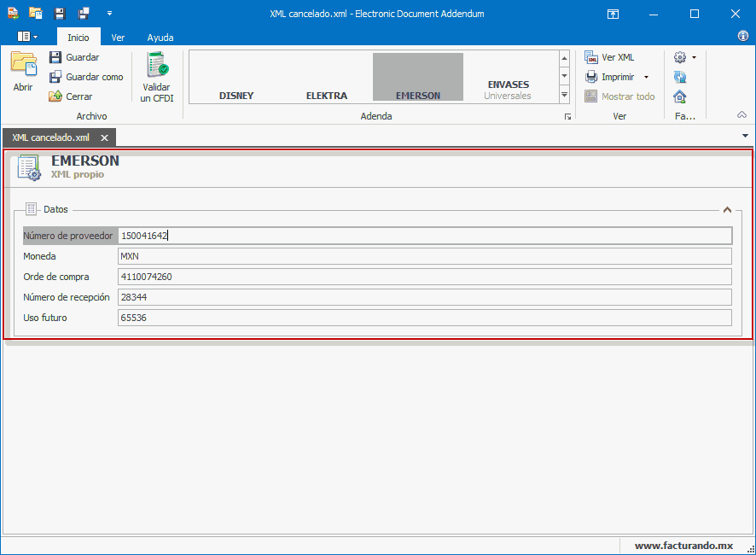Screen dimensions: 756x555
Task: Open the Adenda group dialog launcher
Action: tap(567, 117)
